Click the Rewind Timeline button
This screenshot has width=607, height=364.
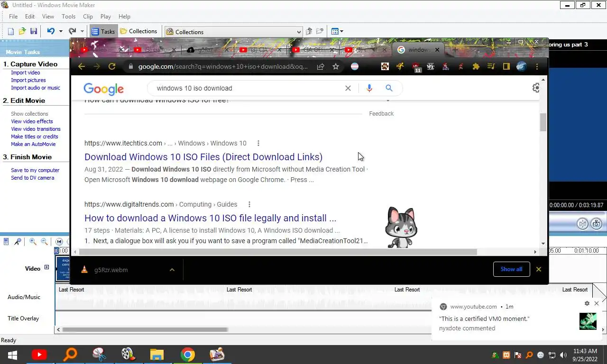pyautogui.click(x=59, y=242)
